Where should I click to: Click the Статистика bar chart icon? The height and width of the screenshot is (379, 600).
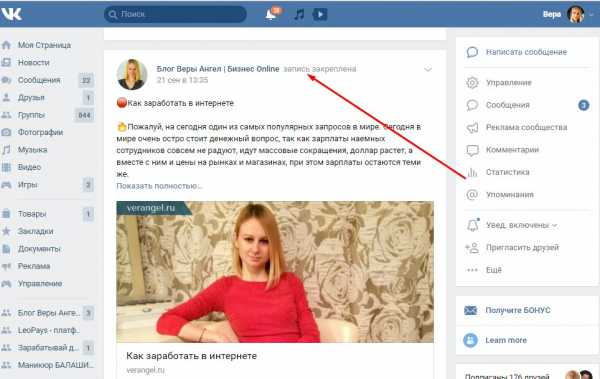pyautogui.click(x=472, y=172)
